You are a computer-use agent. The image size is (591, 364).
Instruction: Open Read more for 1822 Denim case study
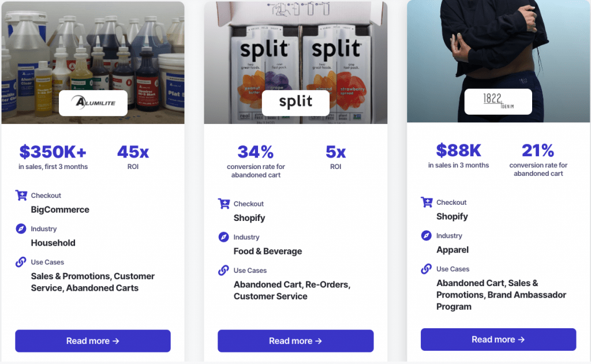pyautogui.click(x=498, y=340)
